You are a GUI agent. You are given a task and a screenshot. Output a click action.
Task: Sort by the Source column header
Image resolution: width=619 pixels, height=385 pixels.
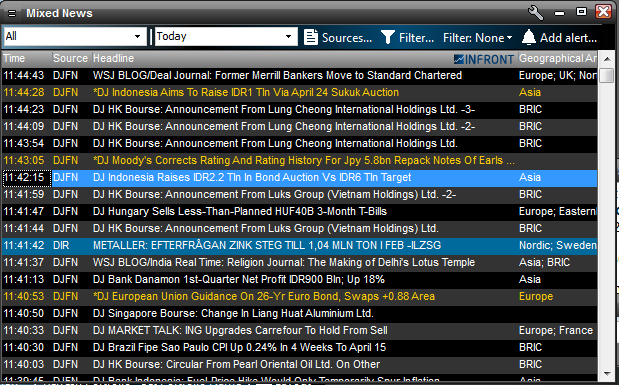coord(71,58)
